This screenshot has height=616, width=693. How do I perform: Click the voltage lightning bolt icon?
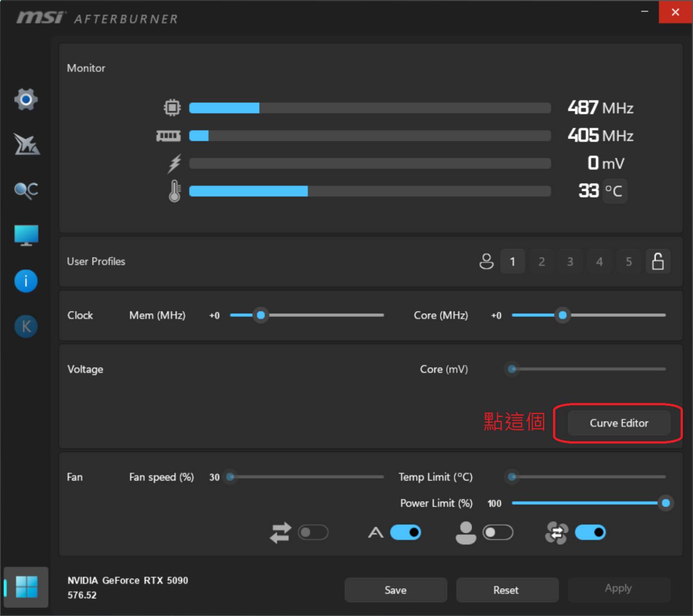point(174,163)
